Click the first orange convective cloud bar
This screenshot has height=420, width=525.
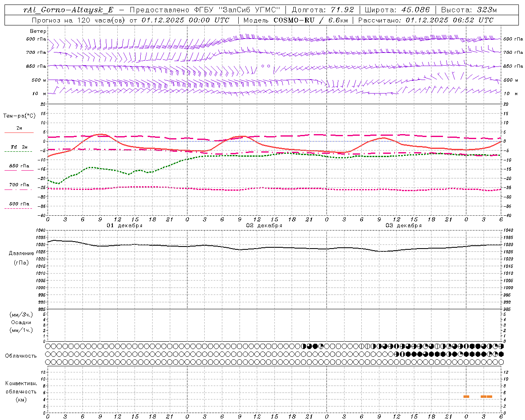tap(466, 397)
